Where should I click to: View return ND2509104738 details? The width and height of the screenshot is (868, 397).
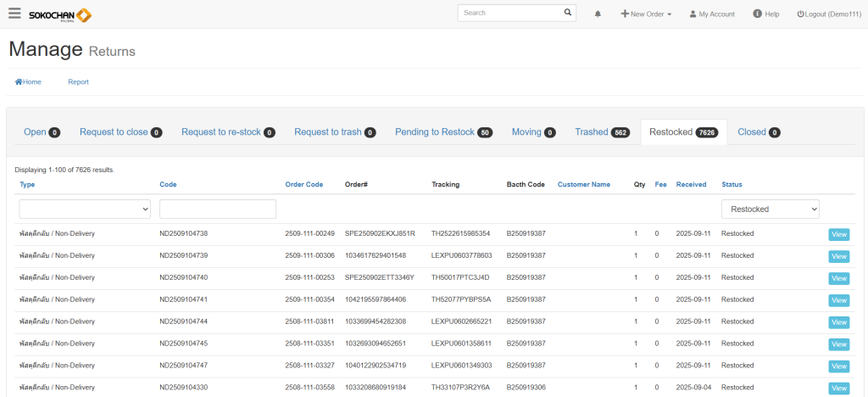point(837,234)
